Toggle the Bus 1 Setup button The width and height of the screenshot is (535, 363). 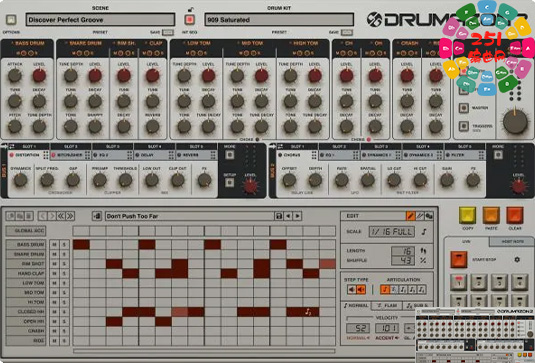click(x=230, y=183)
